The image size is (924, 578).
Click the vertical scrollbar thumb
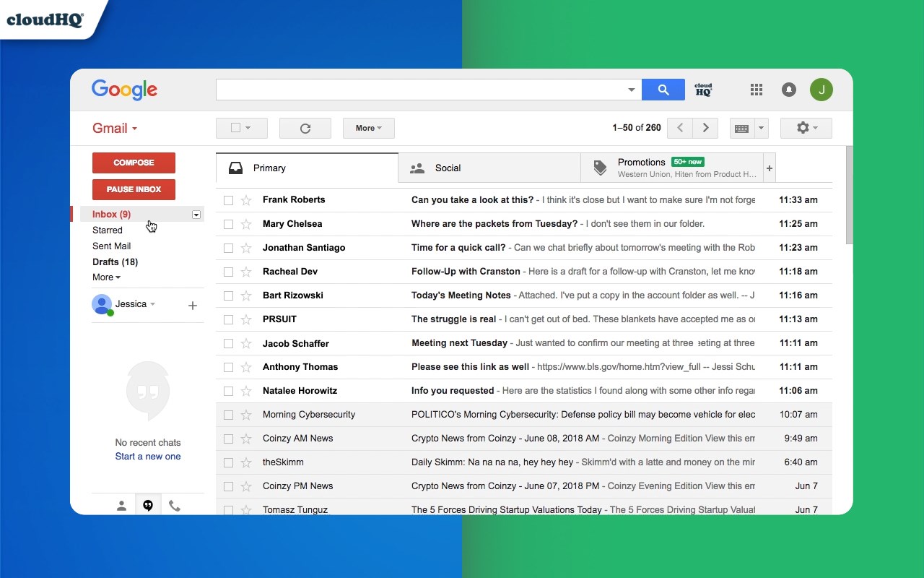(x=850, y=195)
